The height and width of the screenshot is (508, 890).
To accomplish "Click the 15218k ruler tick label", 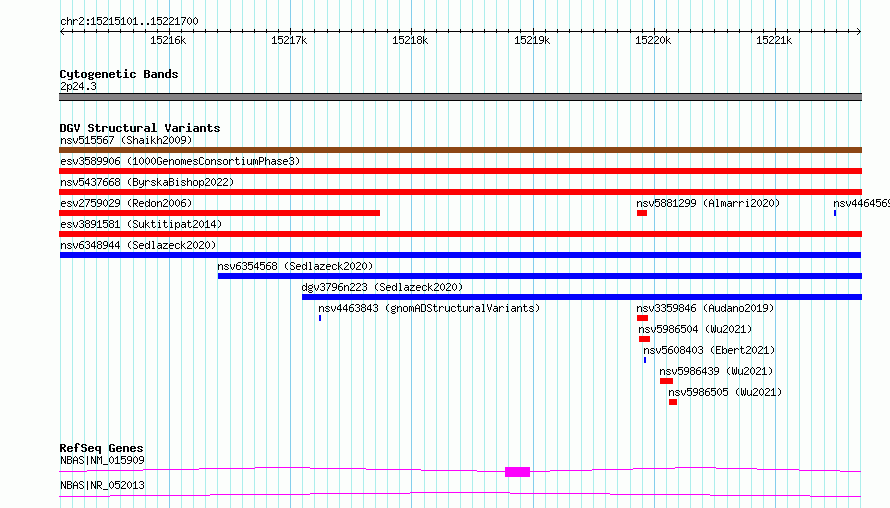I will click(410, 40).
